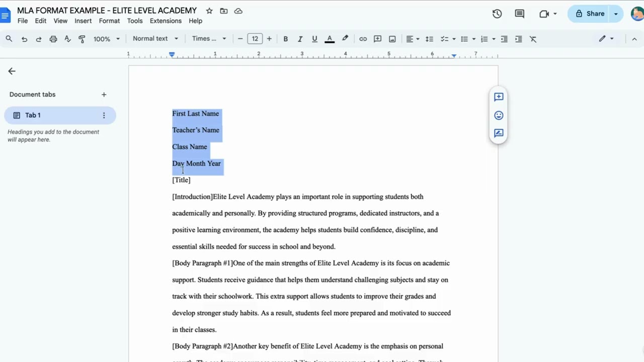The width and height of the screenshot is (644, 362).
Task: Click the Undo arrow in toolbar
Action: tap(24, 39)
